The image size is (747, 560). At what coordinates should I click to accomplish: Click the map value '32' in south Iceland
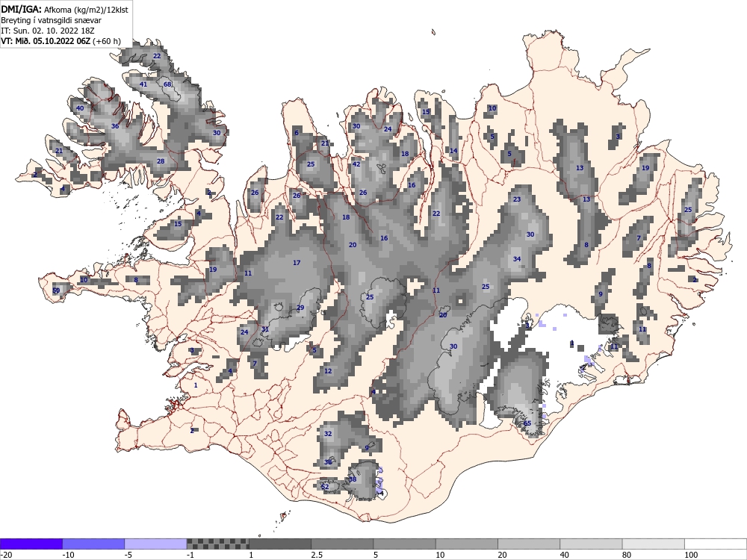(x=328, y=434)
